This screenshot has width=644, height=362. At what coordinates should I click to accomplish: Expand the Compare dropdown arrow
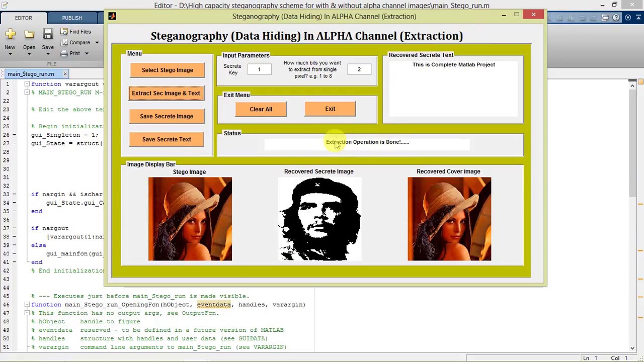pyautogui.click(x=97, y=43)
